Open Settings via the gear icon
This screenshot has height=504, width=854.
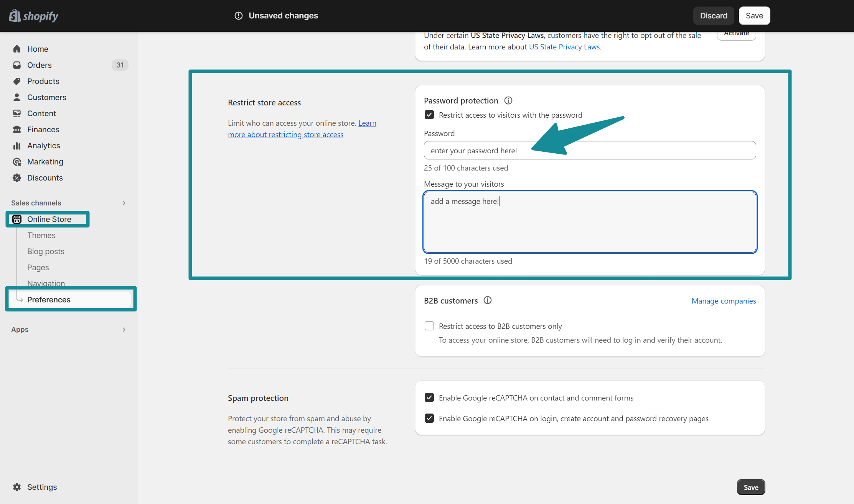click(x=17, y=487)
